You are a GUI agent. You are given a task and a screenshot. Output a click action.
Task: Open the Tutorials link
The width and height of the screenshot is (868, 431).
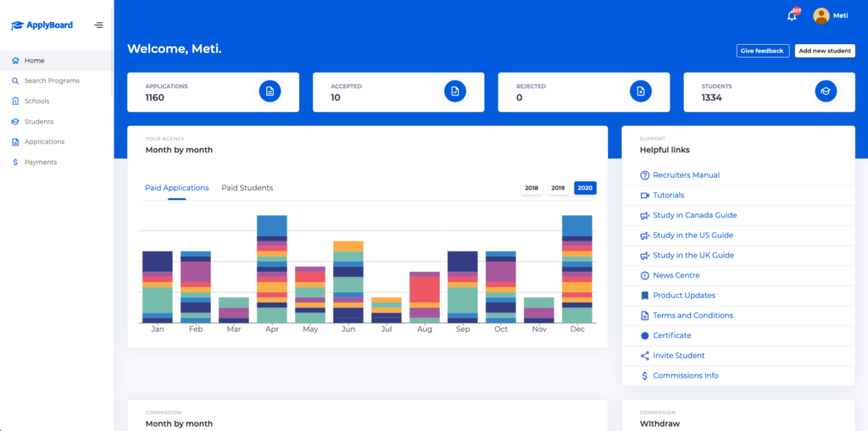pyautogui.click(x=668, y=196)
